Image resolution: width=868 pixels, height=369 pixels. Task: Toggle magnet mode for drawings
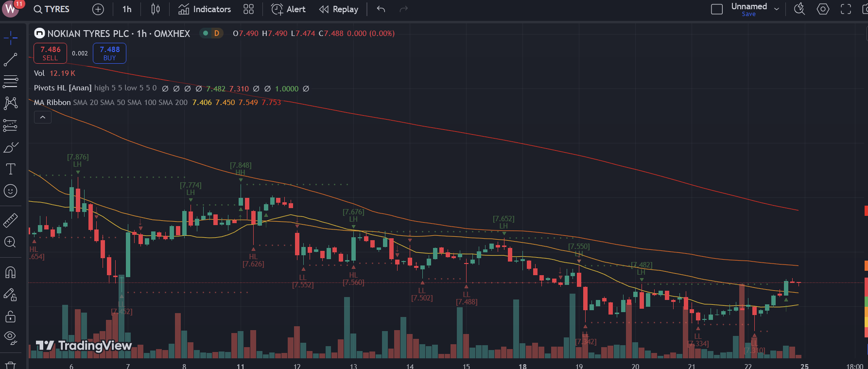(x=11, y=272)
